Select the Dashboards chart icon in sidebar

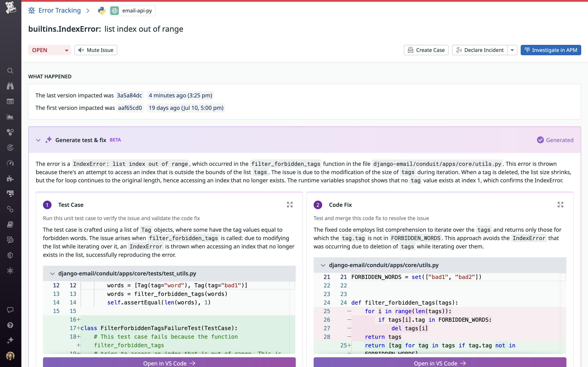pyautogui.click(x=10, y=117)
